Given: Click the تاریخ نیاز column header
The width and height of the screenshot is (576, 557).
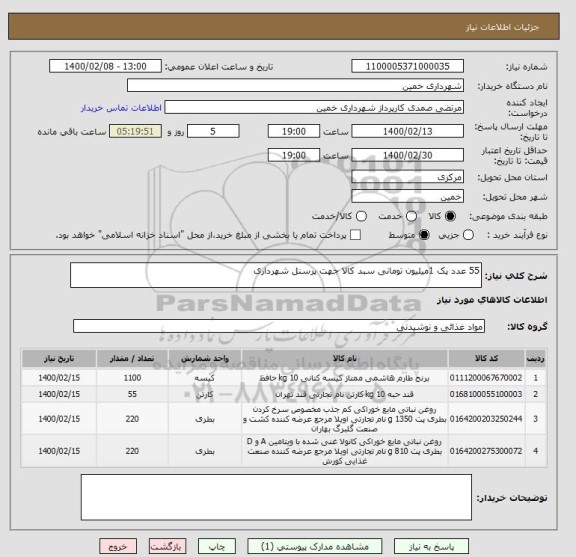Looking at the screenshot, I should coord(59,359).
